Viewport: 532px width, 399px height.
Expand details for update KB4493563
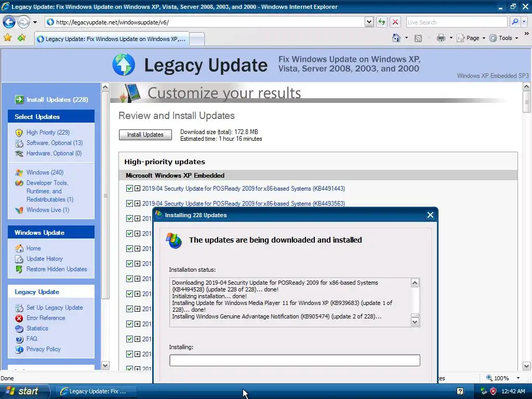(x=137, y=203)
